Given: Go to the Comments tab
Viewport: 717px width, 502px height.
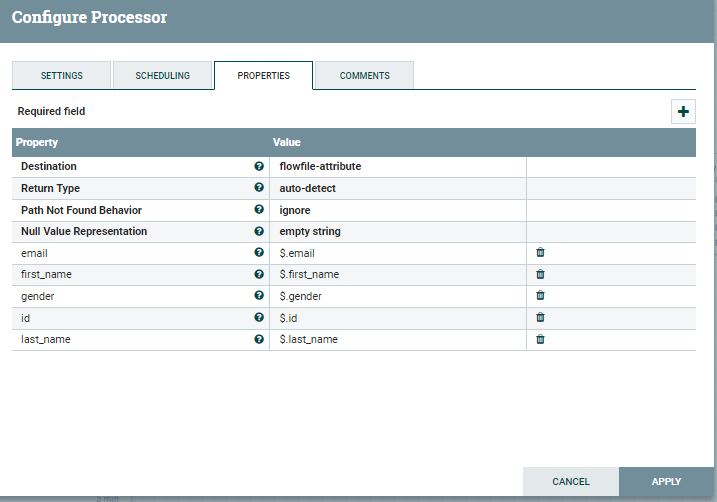Looking at the screenshot, I should [364, 76].
